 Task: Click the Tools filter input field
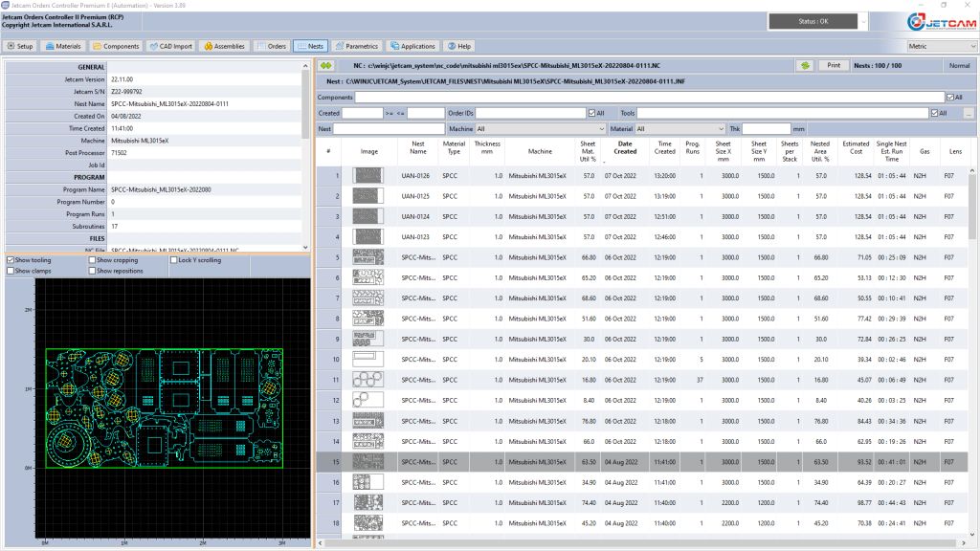point(783,113)
